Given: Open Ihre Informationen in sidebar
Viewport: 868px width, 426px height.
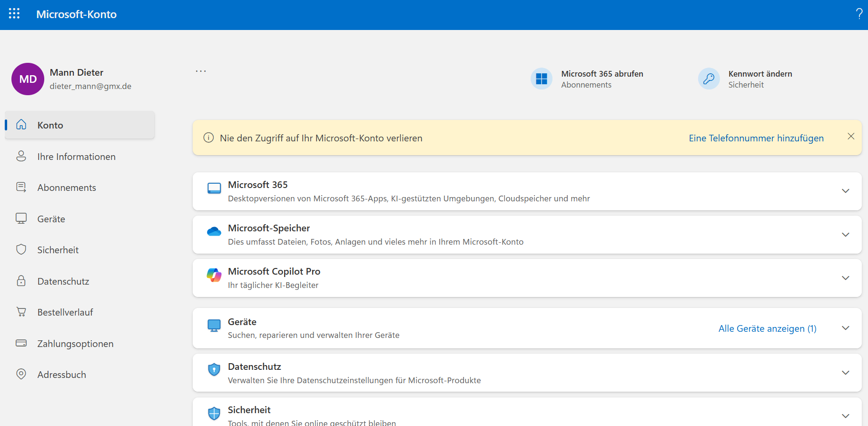Looking at the screenshot, I should click(79, 157).
